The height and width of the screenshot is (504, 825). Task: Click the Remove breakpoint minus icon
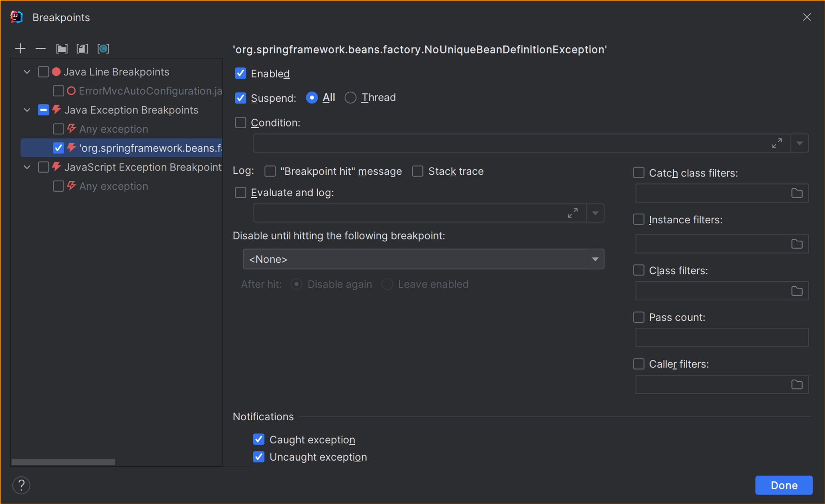coord(40,49)
